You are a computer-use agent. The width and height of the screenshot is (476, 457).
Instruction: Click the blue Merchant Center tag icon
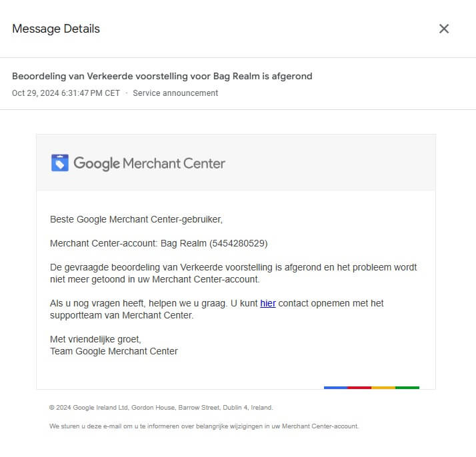pyautogui.click(x=60, y=163)
